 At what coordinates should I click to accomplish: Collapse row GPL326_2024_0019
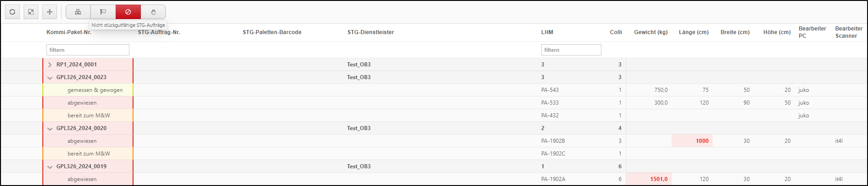(50, 167)
